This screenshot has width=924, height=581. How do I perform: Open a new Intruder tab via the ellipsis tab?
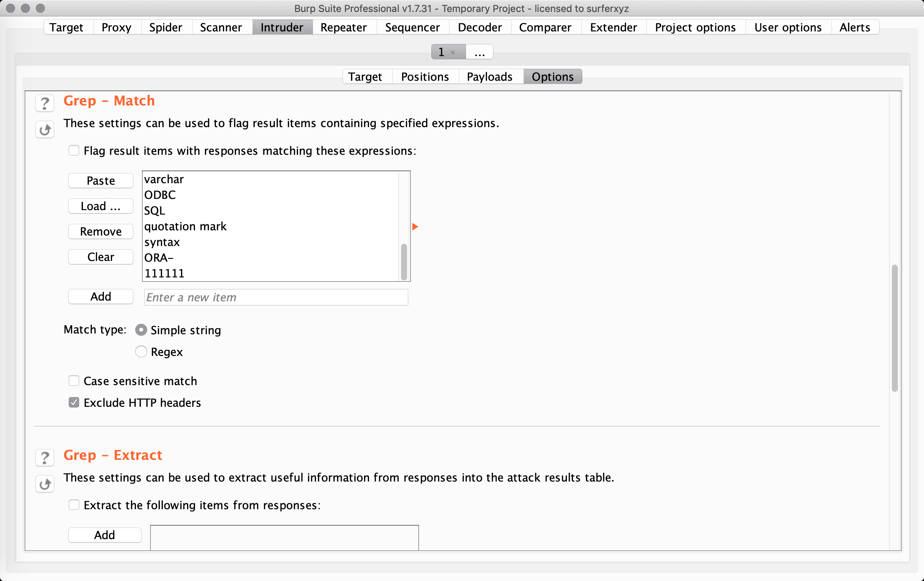pos(479,52)
